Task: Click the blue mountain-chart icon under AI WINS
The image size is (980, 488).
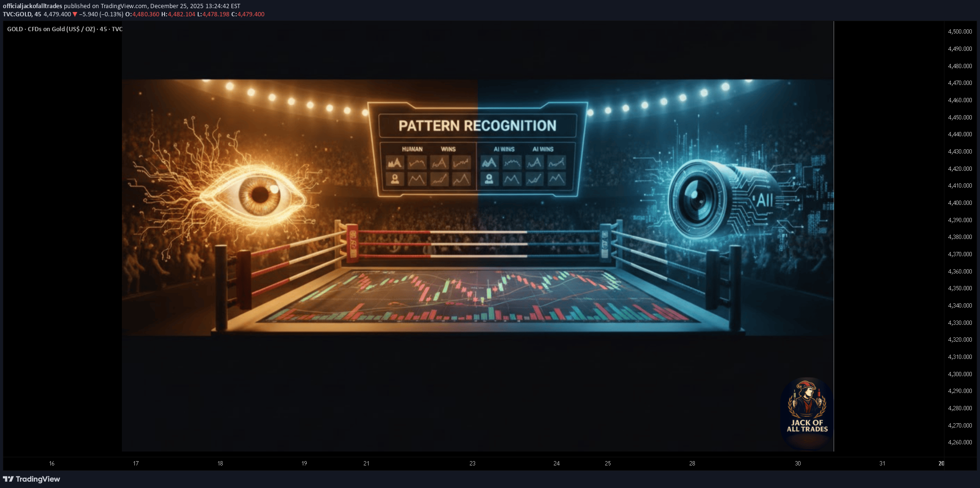Action: pos(489,163)
